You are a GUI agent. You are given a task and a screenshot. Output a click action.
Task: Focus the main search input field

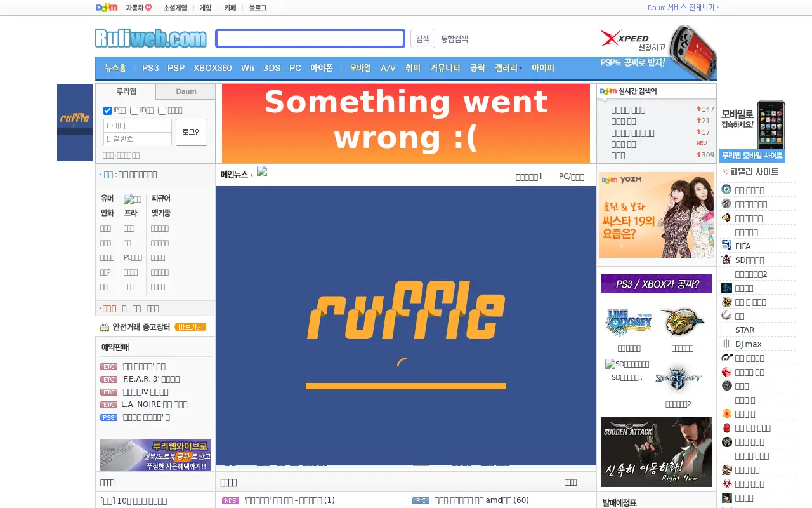(310, 38)
